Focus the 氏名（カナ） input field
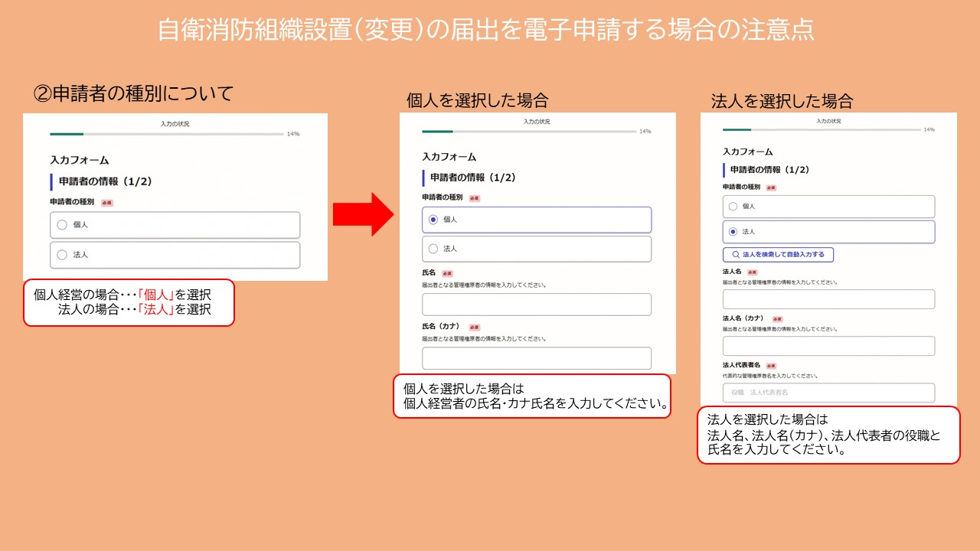This screenshot has height=551, width=980. point(536,358)
